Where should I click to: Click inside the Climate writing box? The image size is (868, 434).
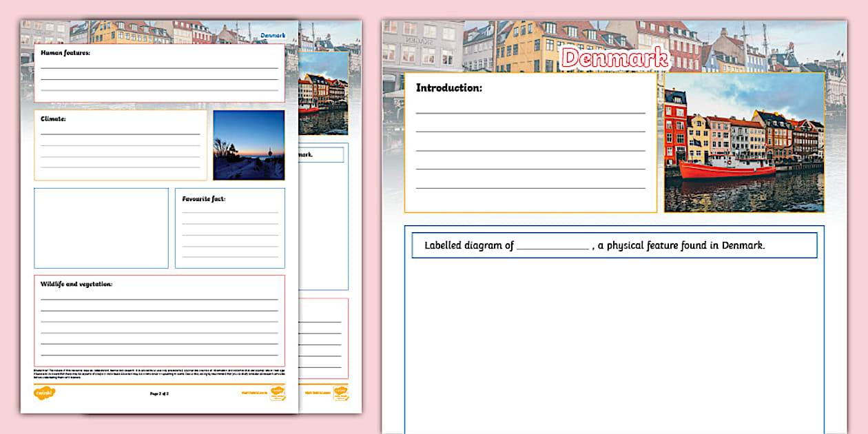pos(120,152)
